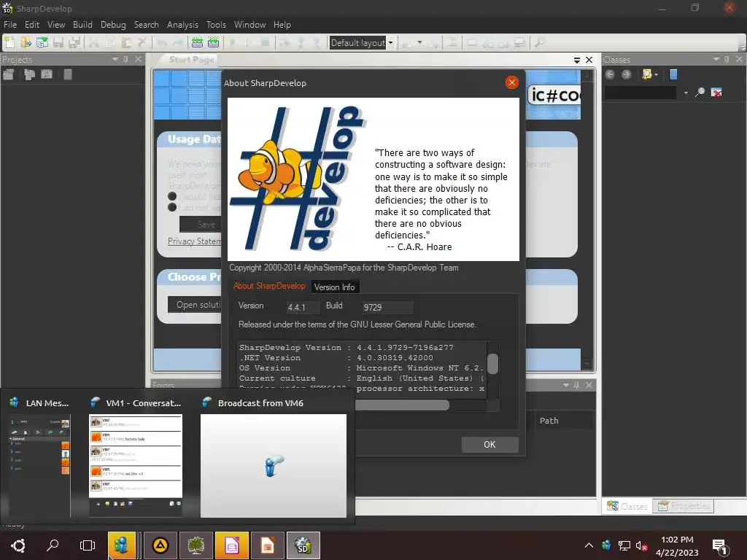This screenshot has height=560, width=747.
Task: Open Task View from taskbar
Action: (x=88, y=545)
